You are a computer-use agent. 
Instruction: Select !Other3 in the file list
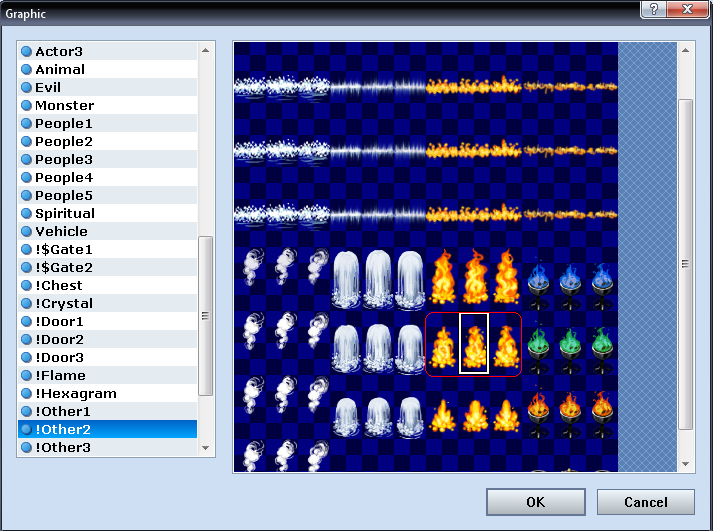coord(63,447)
